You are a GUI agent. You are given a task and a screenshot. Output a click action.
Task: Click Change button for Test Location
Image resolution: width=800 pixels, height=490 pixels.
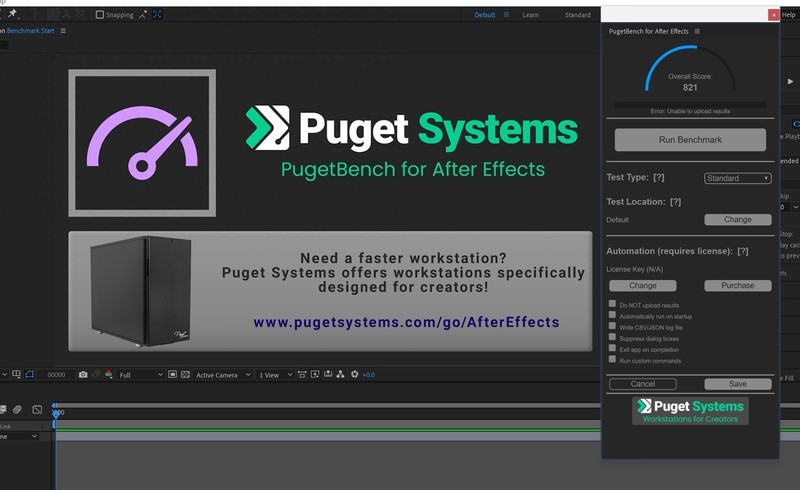click(x=738, y=219)
